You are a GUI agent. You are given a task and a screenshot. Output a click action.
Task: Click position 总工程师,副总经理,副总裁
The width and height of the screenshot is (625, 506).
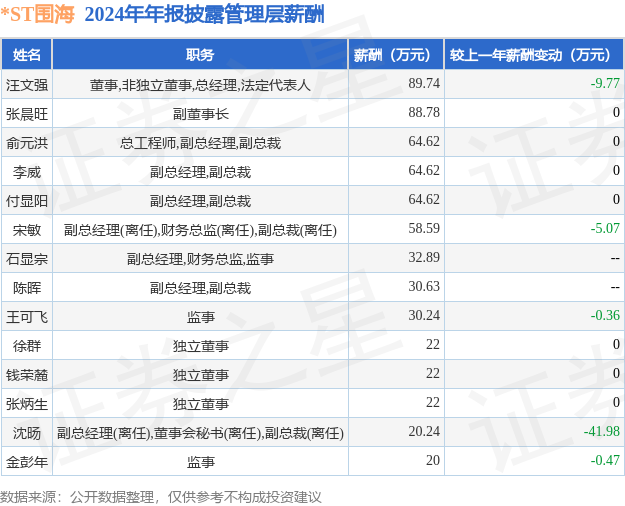(200, 143)
